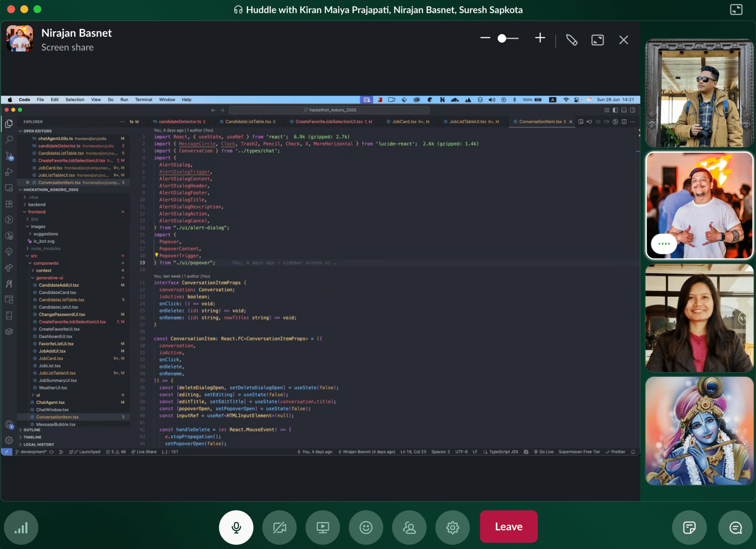Invite people to the huddle
756x549 pixels.
point(409,527)
